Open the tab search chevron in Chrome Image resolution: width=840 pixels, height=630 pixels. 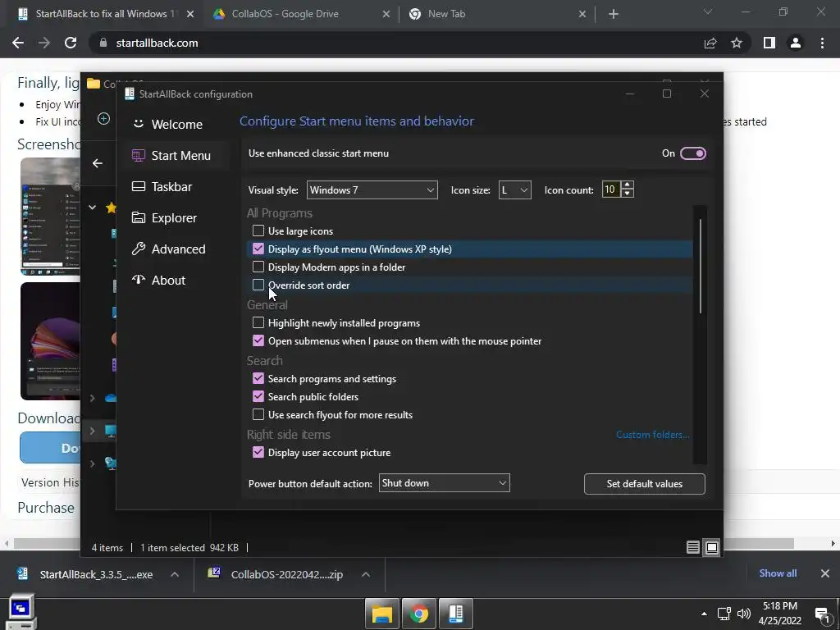point(708,11)
